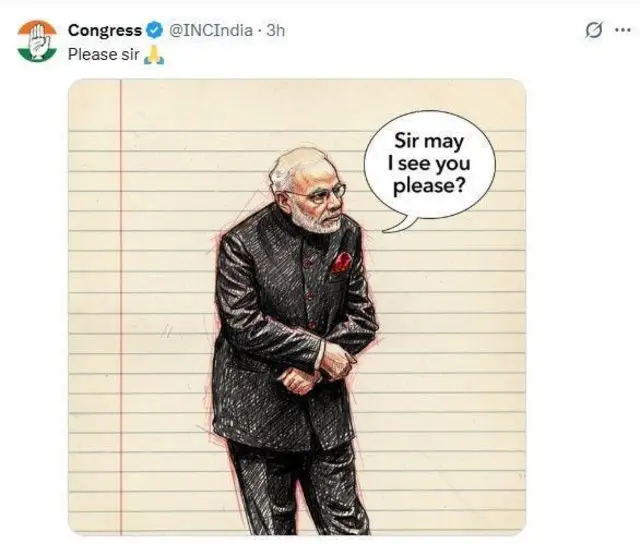Screen dimensions: 640x544
Task: Click the cartoon man's eyeglasses
Action: tap(322, 192)
